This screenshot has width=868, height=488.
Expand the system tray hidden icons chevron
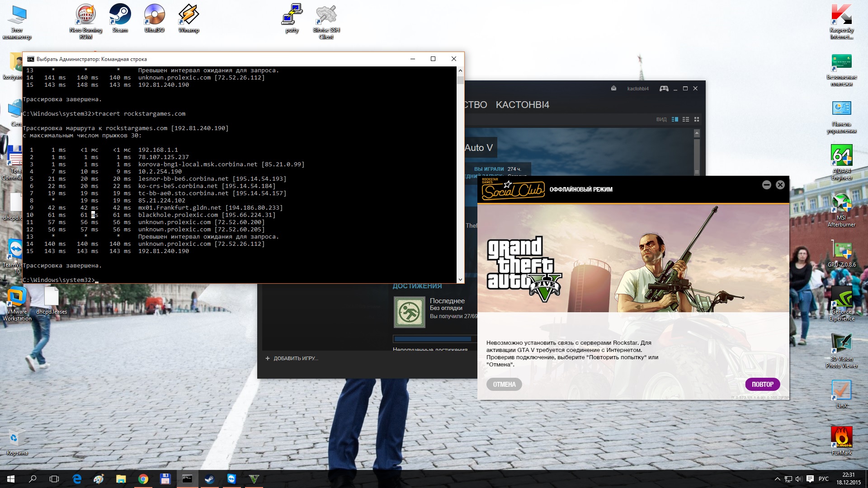tap(777, 479)
